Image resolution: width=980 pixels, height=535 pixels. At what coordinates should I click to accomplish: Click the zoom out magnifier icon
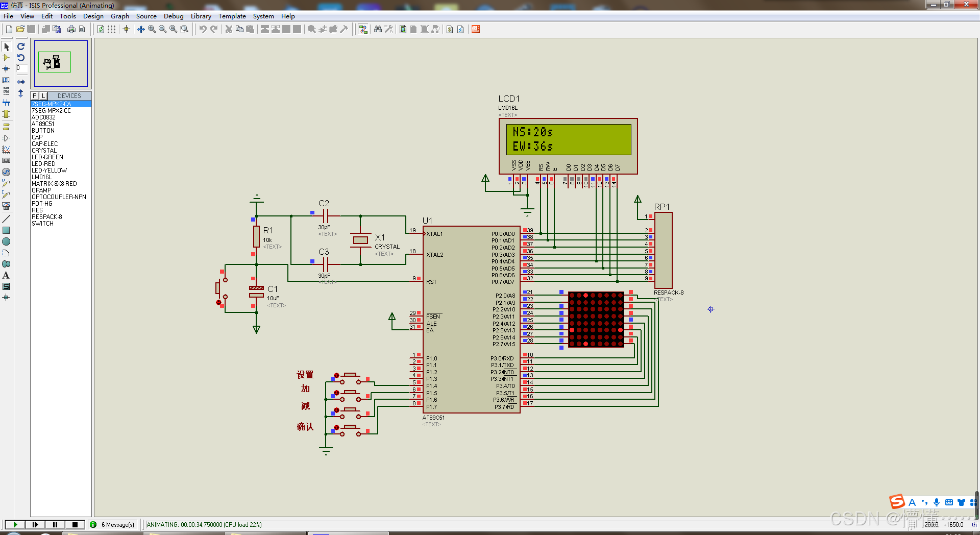point(162,29)
